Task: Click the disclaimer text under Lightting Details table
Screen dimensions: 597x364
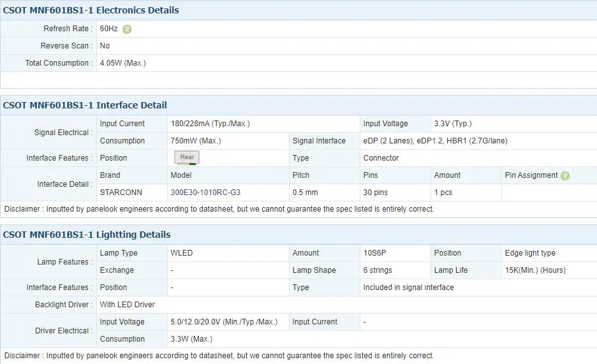Action: click(219, 356)
